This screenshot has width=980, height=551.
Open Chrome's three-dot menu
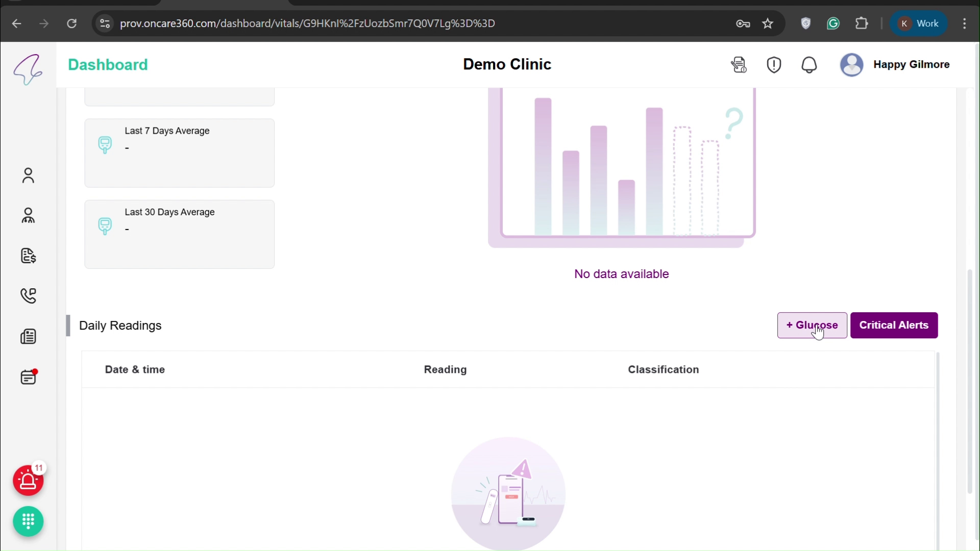coord(965,23)
